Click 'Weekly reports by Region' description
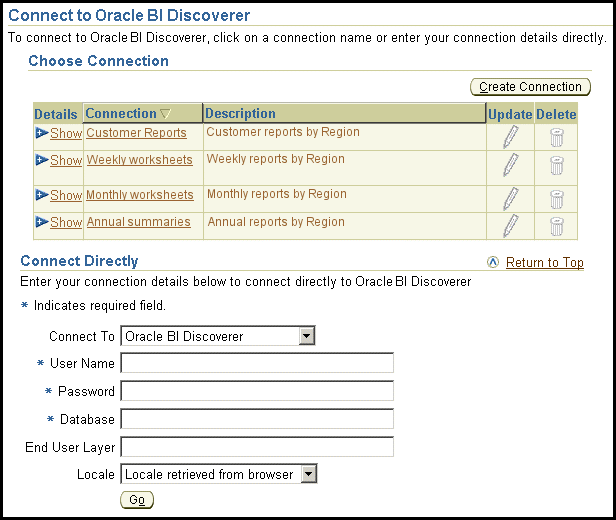 275,159
